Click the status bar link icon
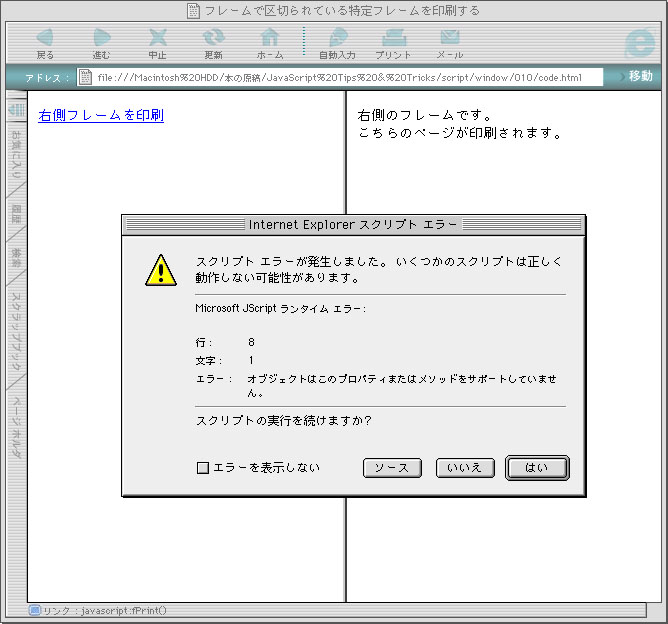This screenshot has height=624, width=668. pos(35,610)
